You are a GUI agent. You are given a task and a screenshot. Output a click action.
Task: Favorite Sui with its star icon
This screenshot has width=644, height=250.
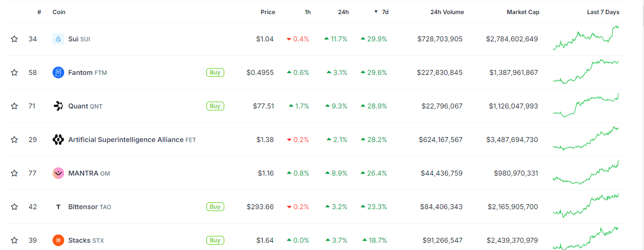(15, 39)
